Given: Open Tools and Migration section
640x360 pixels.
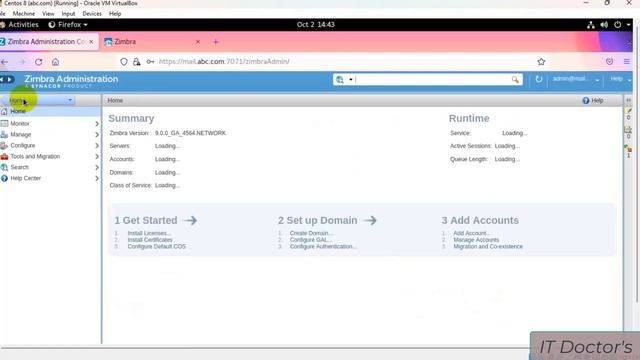Looking at the screenshot, I should (x=35, y=156).
